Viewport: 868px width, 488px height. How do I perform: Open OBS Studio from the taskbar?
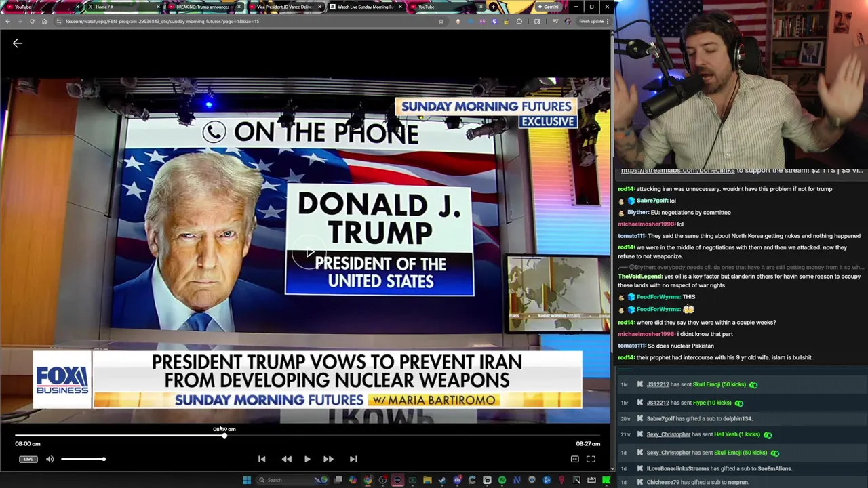tap(383, 480)
